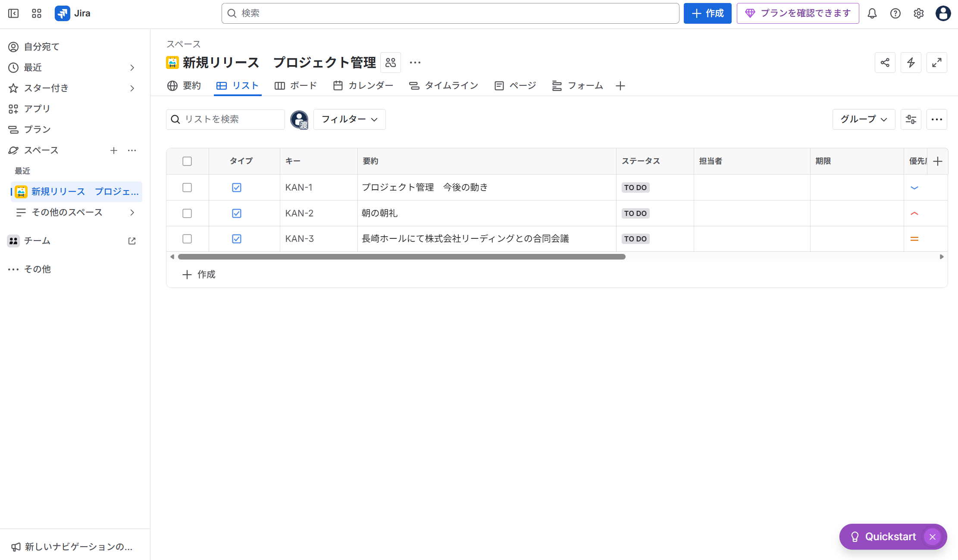
Task: Open the プランを確認できます link
Action: tap(797, 13)
